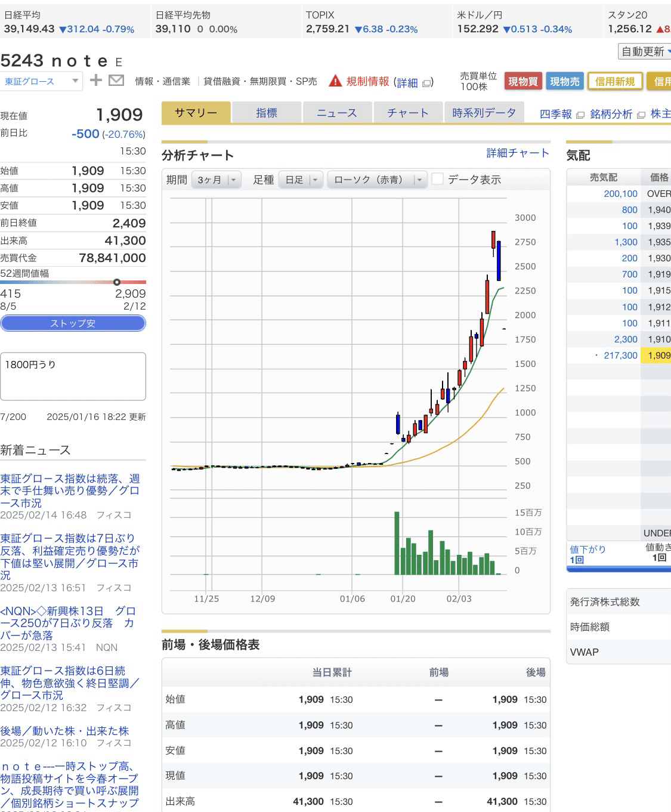Click the latest blue candlestick on chart
This screenshot has width=671, height=812.
499,260
